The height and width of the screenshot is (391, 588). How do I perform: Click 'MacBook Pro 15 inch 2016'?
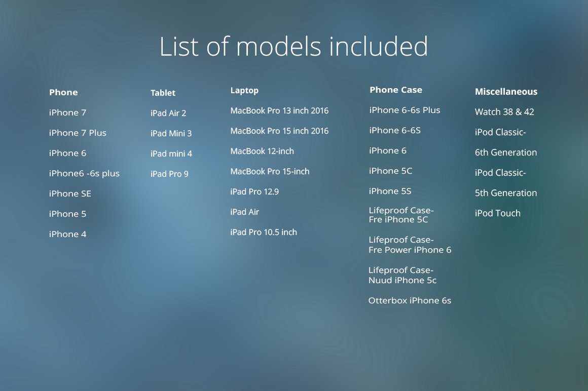click(x=279, y=131)
